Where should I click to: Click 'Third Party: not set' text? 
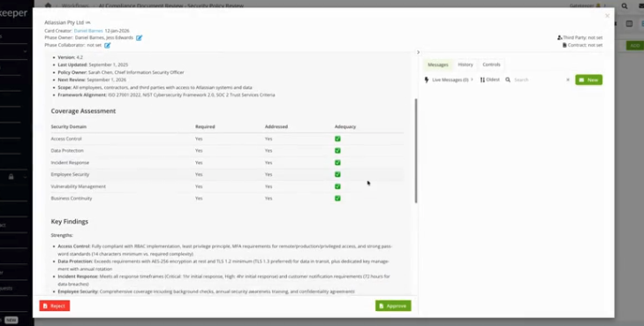tap(582, 38)
